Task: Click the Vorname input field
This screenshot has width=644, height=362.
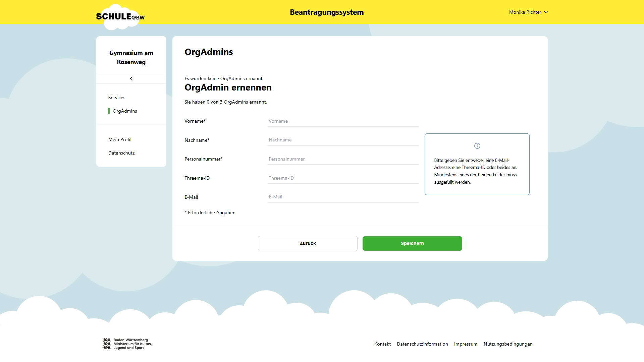Action: (342, 121)
